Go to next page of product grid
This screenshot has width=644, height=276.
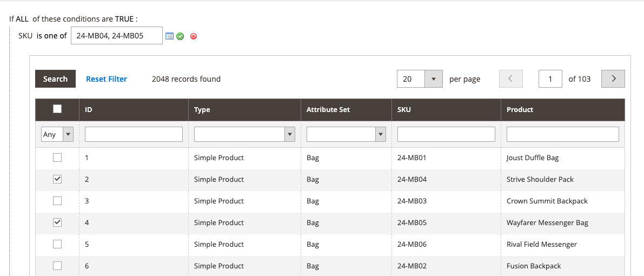click(613, 79)
